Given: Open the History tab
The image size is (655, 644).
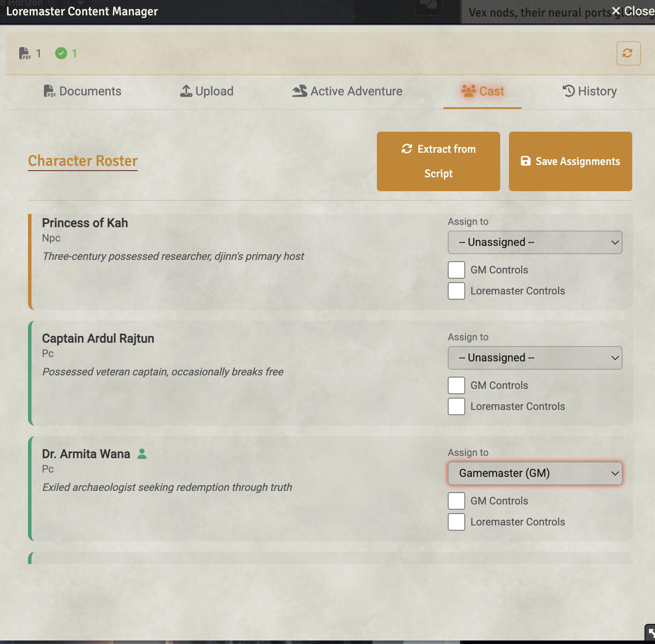Looking at the screenshot, I should [x=590, y=91].
